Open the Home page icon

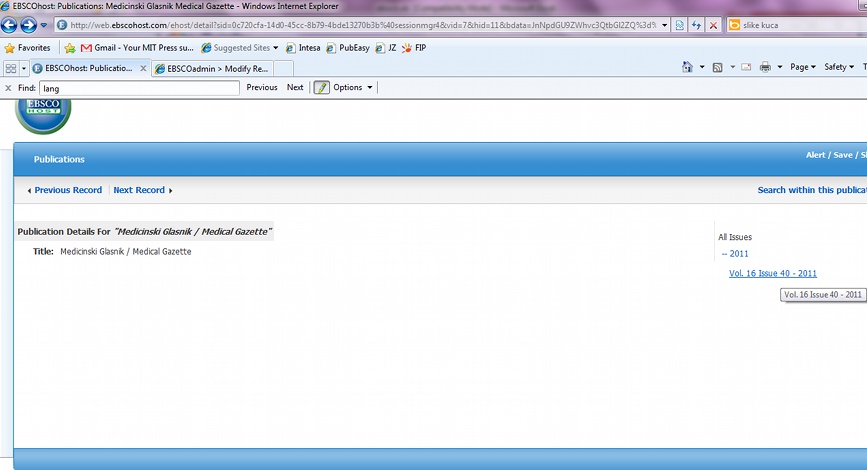tap(687, 67)
